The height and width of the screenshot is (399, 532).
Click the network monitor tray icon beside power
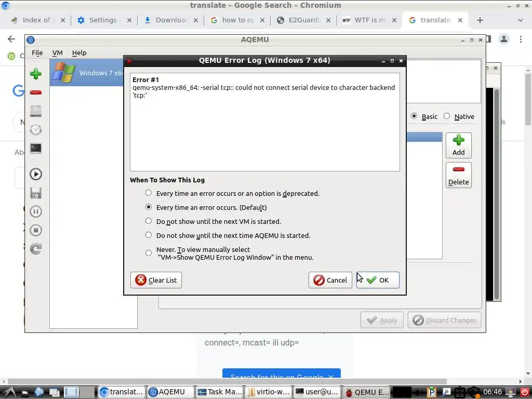(511, 392)
